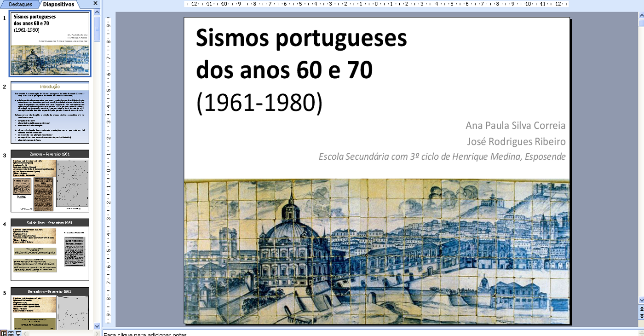This screenshot has width=644, height=336.
Task: Click author name 'Ana Paula Silva Correia'
Action: tap(516, 126)
